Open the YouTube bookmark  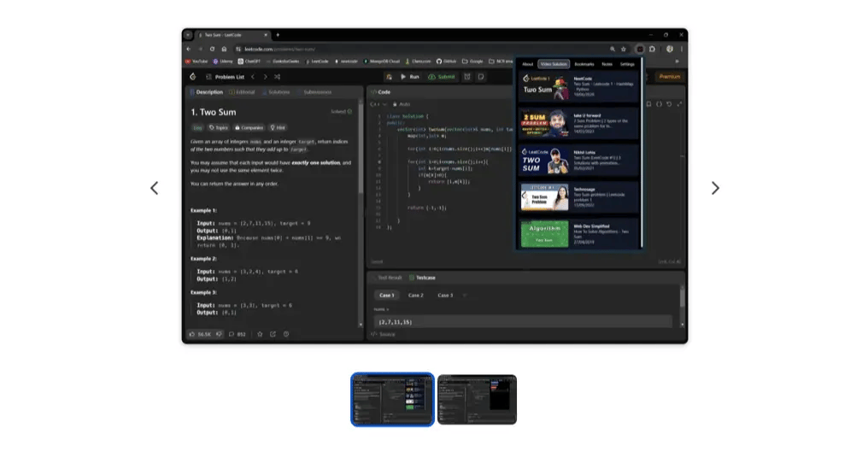pyautogui.click(x=196, y=62)
